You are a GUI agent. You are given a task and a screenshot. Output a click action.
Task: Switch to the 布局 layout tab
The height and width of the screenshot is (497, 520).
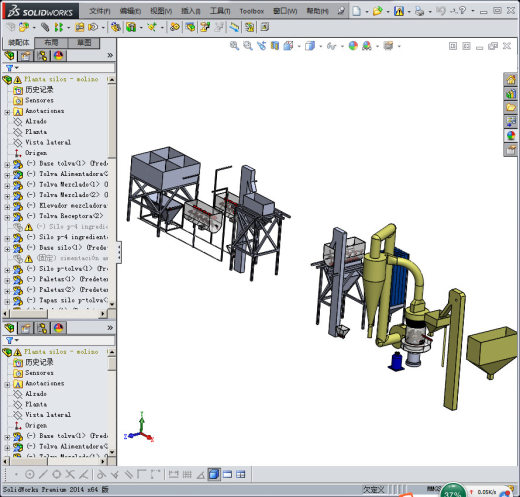tap(51, 42)
